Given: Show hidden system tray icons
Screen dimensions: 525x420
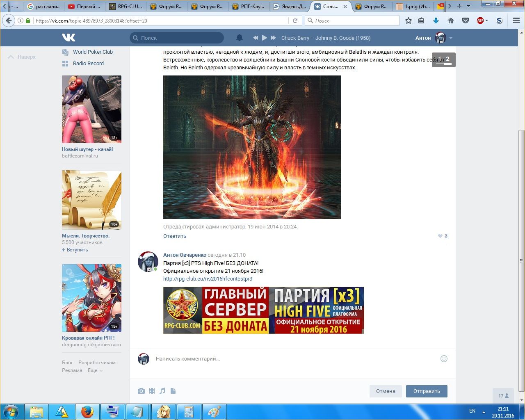Looking at the screenshot, I should tap(484, 412).
